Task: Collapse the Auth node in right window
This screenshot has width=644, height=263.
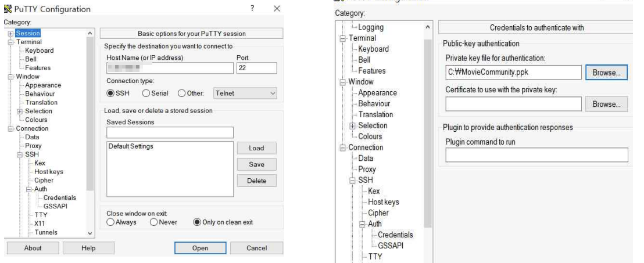Action: (x=362, y=224)
